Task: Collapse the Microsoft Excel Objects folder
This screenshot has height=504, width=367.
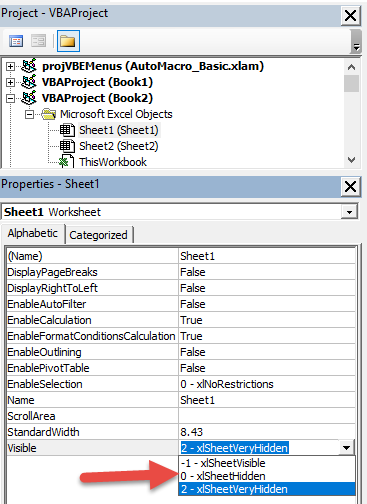Action: click(29, 114)
